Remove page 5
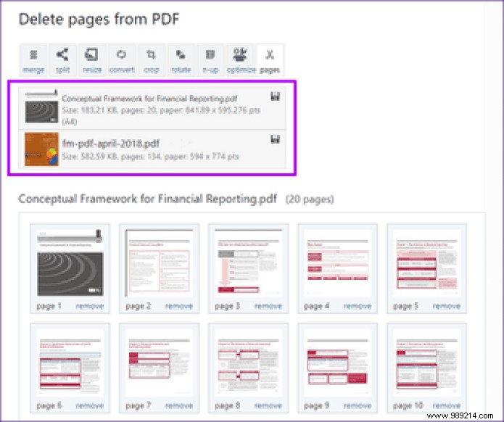504x422 pixels. pyautogui.click(x=447, y=306)
